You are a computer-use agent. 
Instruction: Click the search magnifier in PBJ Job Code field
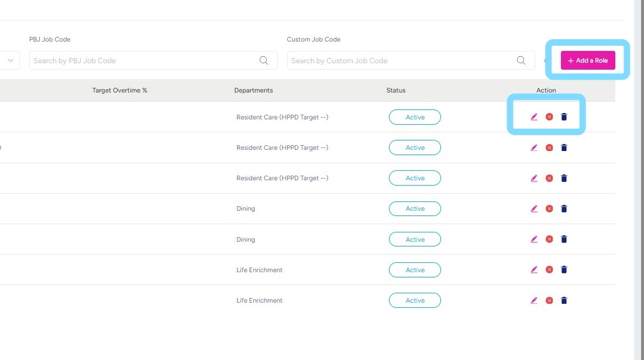[x=264, y=60]
